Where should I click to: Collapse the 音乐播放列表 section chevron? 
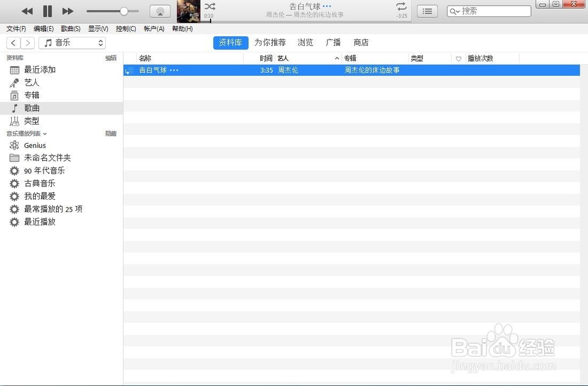[45, 134]
